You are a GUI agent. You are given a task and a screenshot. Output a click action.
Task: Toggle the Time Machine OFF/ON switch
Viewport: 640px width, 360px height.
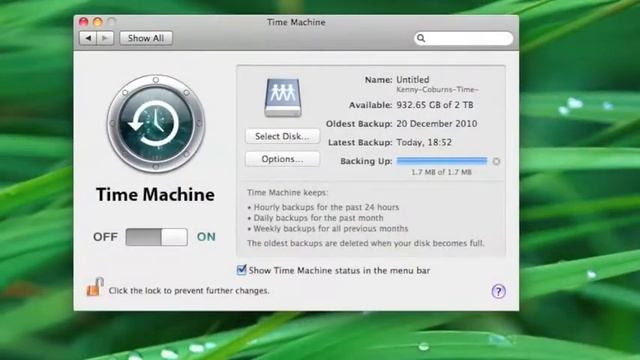(157, 237)
